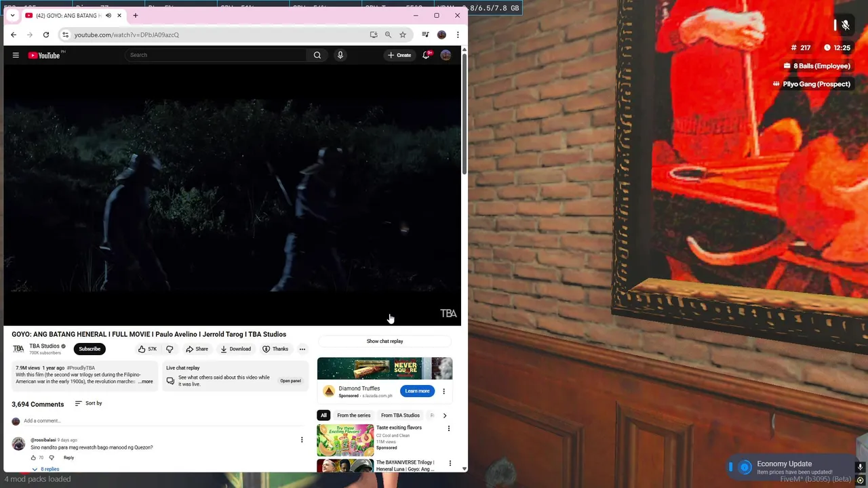Screen dimensions: 868x488
Task: Open options for Taste exciting flavors video
Action: (448, 428)
